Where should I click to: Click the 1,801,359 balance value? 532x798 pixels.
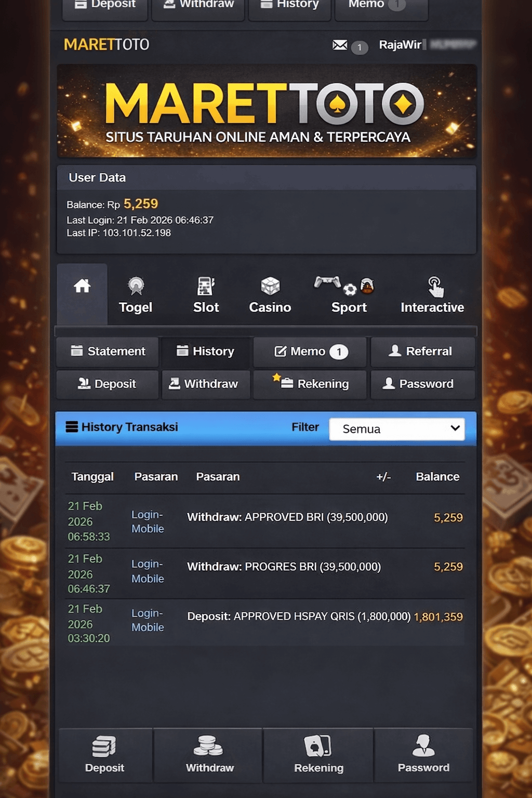[x=438, y=617]
